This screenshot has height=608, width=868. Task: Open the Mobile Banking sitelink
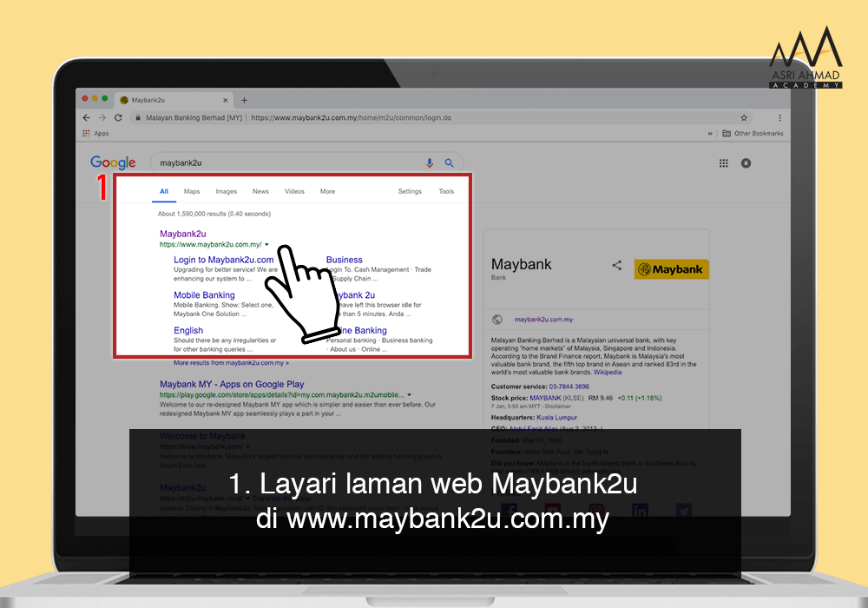pos(204,295)
